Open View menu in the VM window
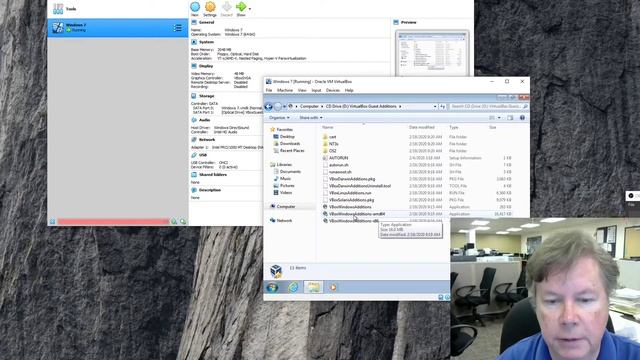 tap(302, 90)
